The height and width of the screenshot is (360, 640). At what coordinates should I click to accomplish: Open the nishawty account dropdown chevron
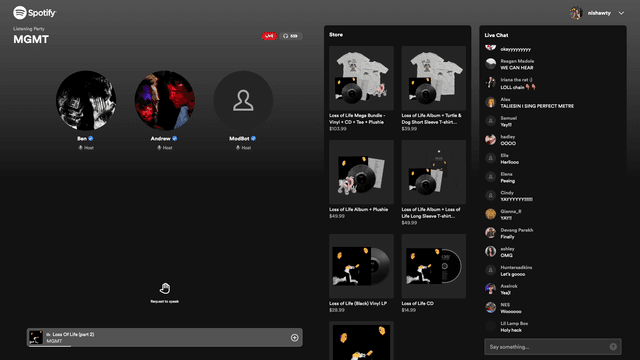621,13
